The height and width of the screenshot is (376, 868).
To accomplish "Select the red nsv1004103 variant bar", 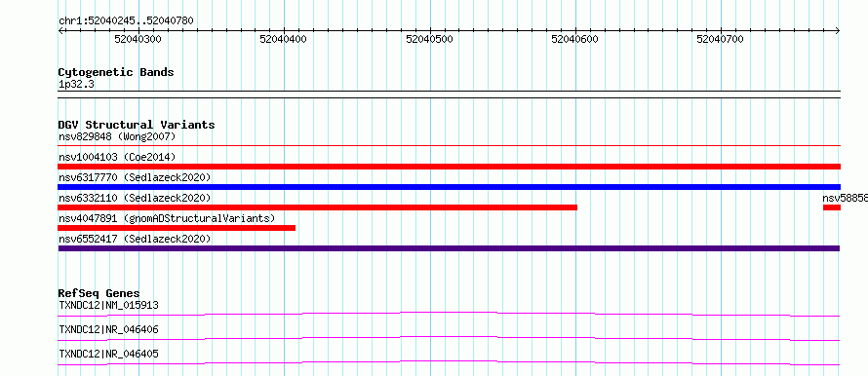I will (449, 167).
